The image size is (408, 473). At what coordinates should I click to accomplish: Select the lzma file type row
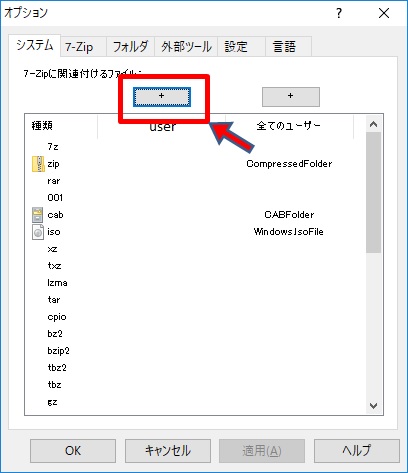[x=195, y=283]
